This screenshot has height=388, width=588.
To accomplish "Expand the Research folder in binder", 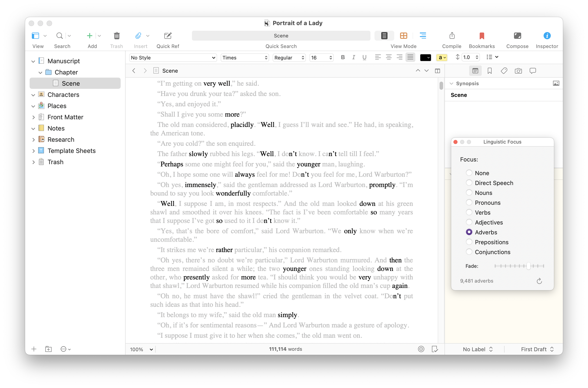I will 33,140.
